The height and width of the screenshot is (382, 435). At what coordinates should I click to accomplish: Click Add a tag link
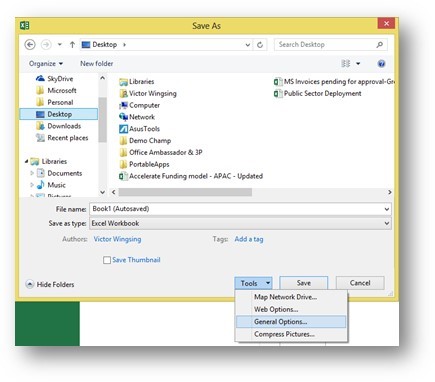249,239
